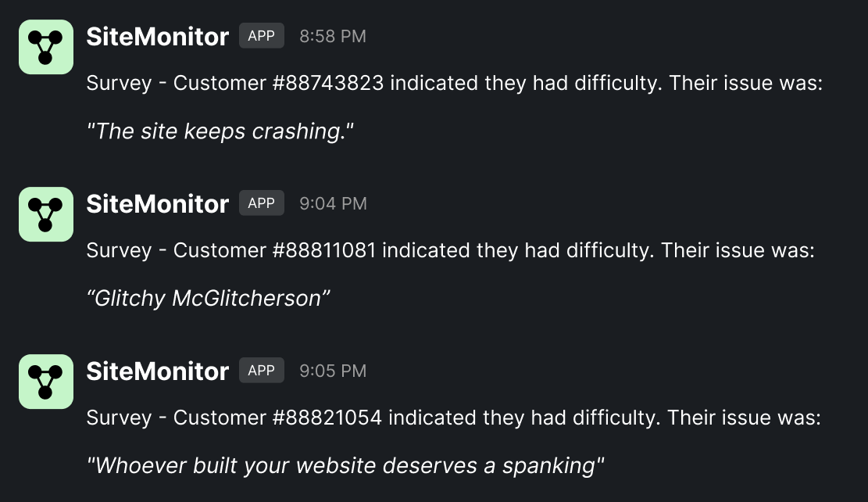Screen dimensions: 868x502
Task: Click the SiteMonitor avatar on the 8:58 PM message
Action: point(45,47)
